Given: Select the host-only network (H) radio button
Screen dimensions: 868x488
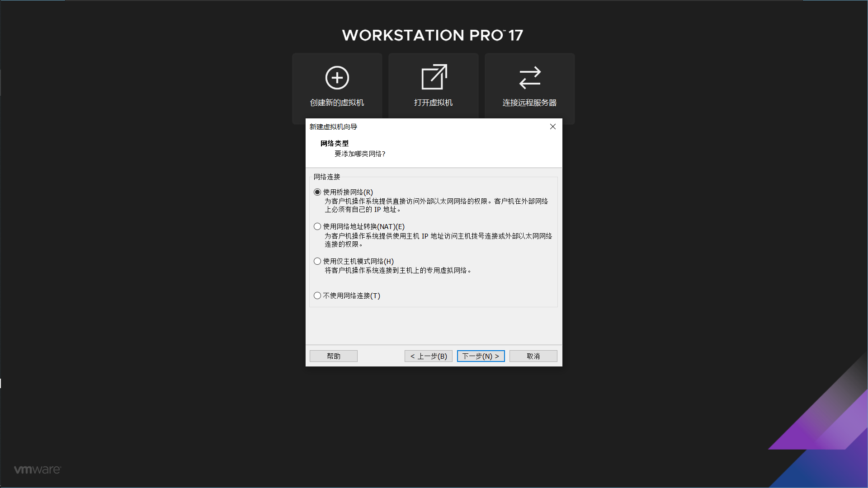Looking at the screenshot, I should pos(317,261).
